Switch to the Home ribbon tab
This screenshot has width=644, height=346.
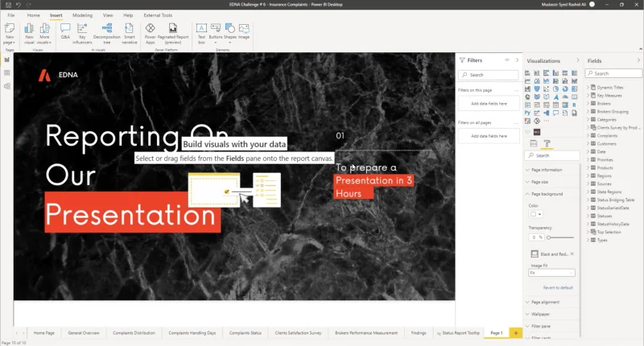tap(33, 15)
